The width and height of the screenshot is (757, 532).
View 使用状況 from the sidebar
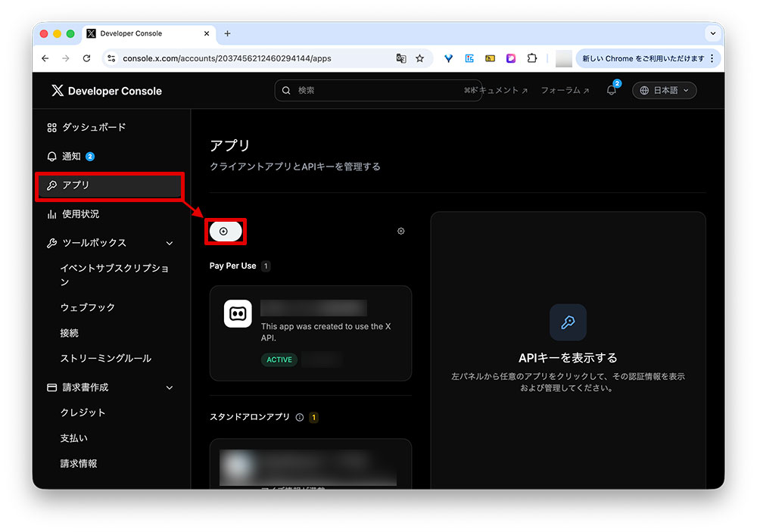tap(82, 213)
